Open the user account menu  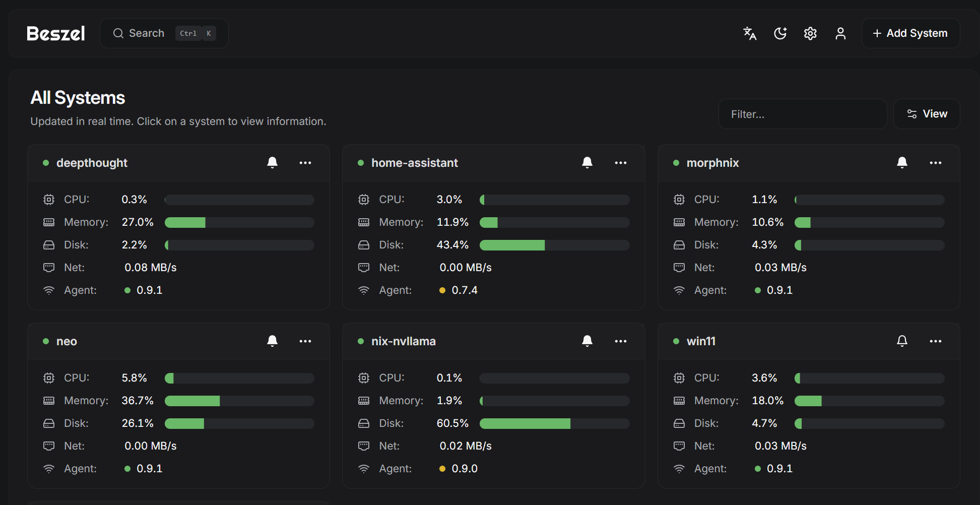click(840, 33)
